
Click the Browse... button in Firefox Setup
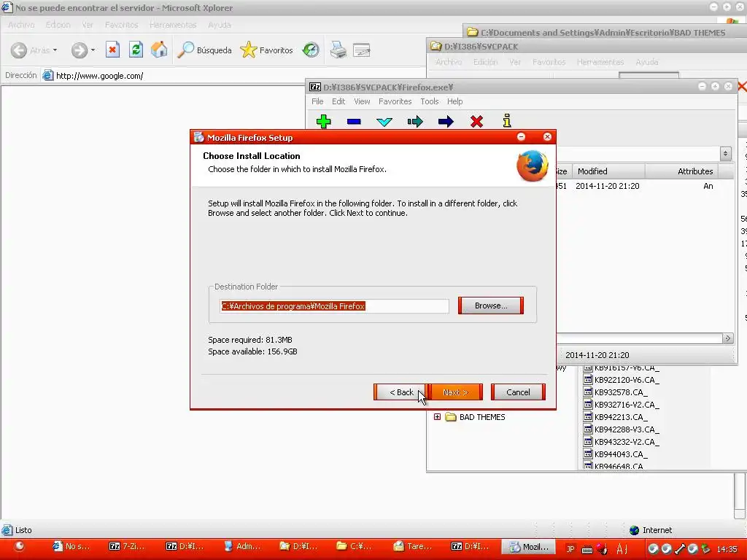[491, 306]
